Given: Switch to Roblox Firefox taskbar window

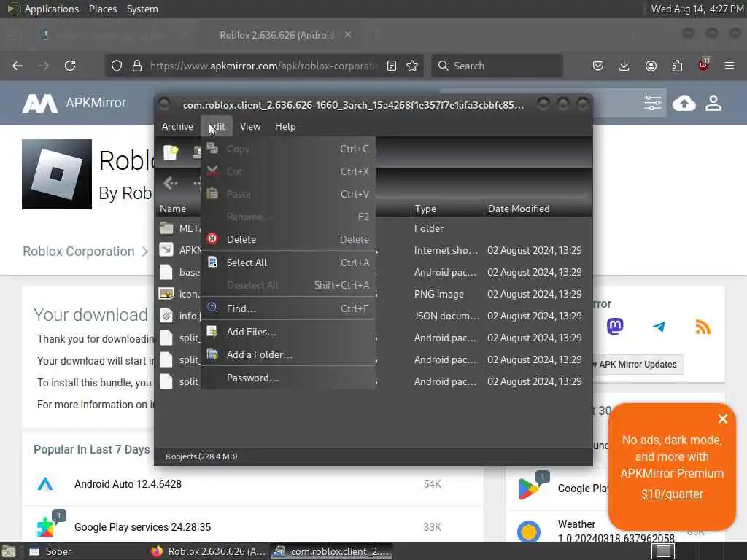Looking at the screenshot, I should click(209, 551).
